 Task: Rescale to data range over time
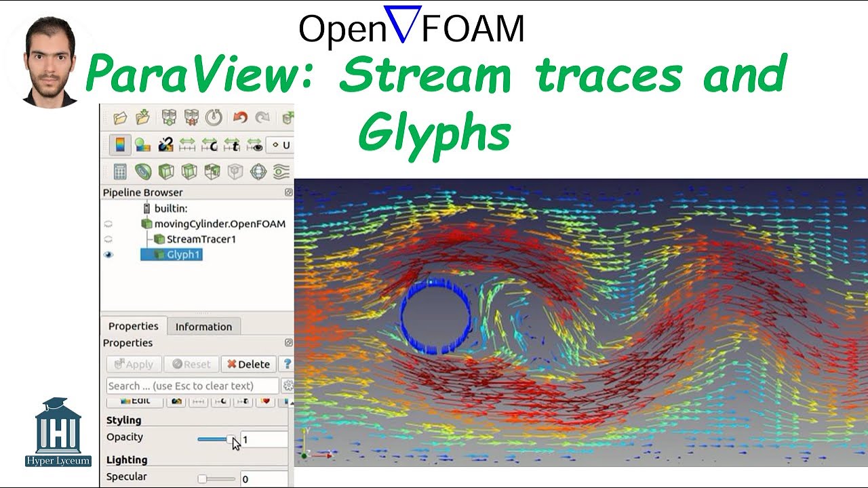[x=232, y=144]
